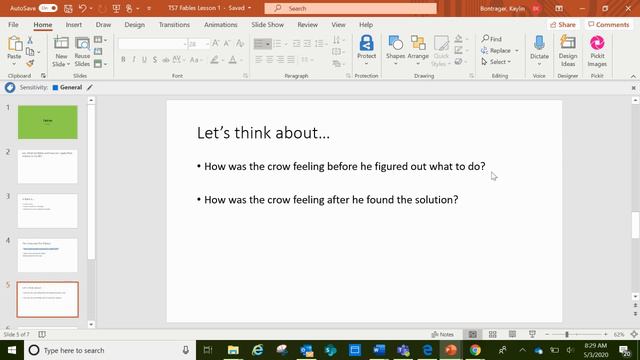Screen dimensions: 640x360
Task: Open the Comments button
Action: point(609,24)
